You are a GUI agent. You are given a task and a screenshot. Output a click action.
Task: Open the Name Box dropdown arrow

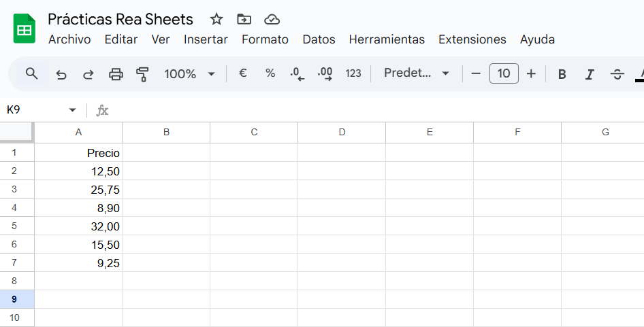73,110
